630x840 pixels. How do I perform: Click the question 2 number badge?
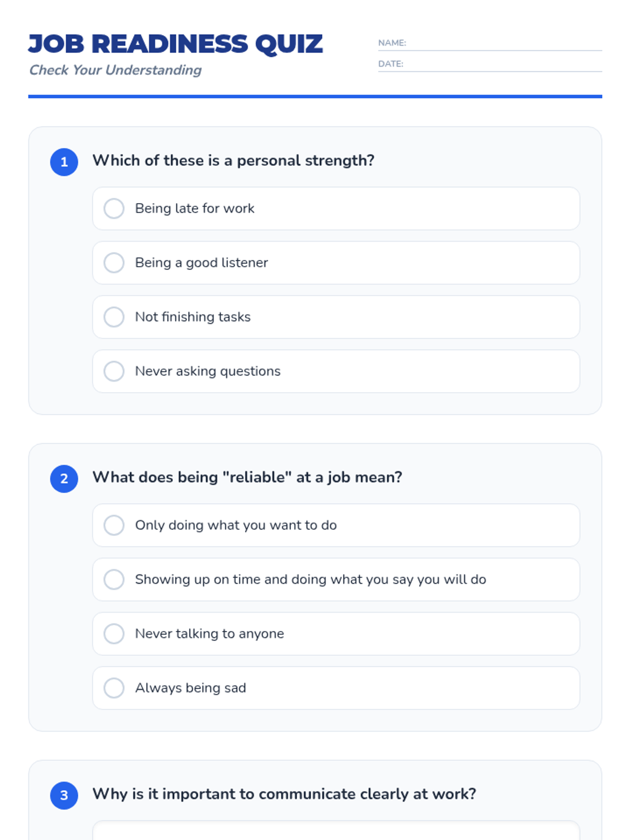click(64, 478)
